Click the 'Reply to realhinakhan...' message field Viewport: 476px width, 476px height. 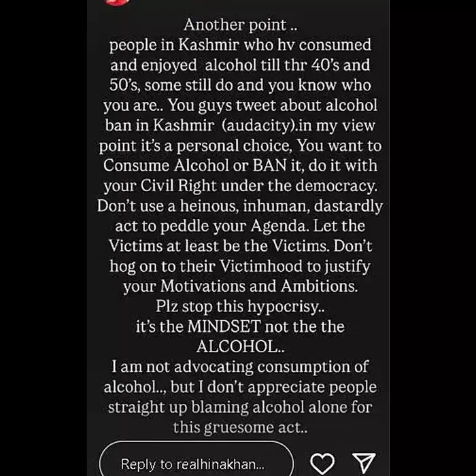pyautogui.click(x=197, y=464)
